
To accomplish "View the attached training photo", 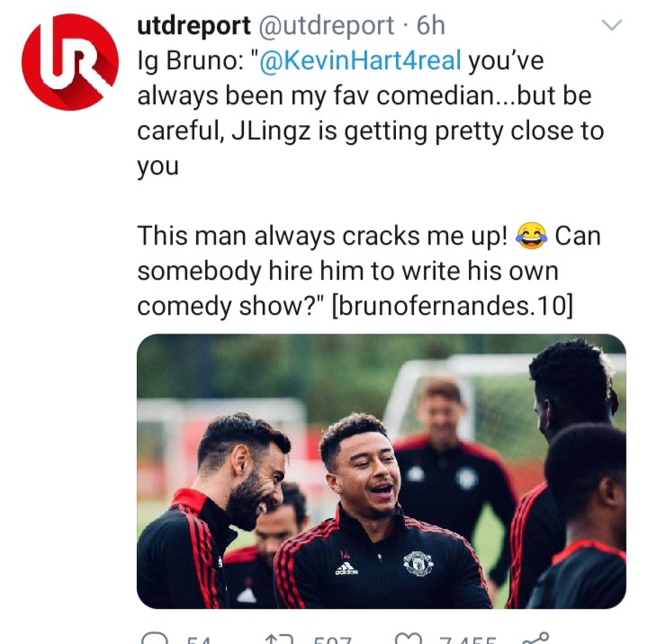I will (382, 471).
